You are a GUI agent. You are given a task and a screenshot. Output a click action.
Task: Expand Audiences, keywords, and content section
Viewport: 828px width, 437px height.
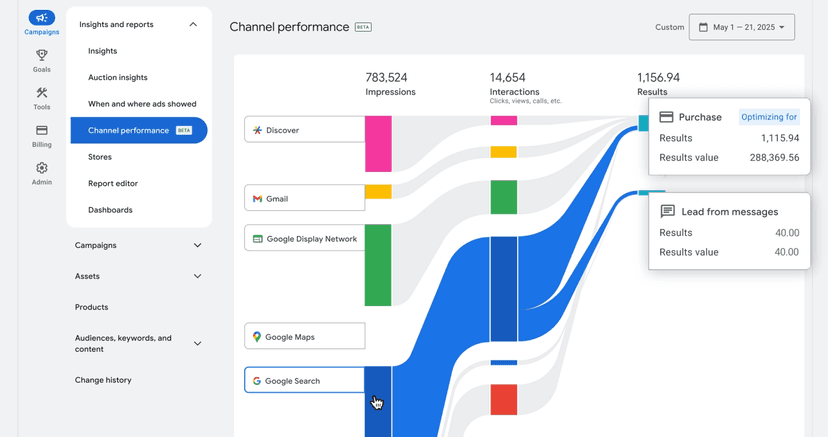197,344
